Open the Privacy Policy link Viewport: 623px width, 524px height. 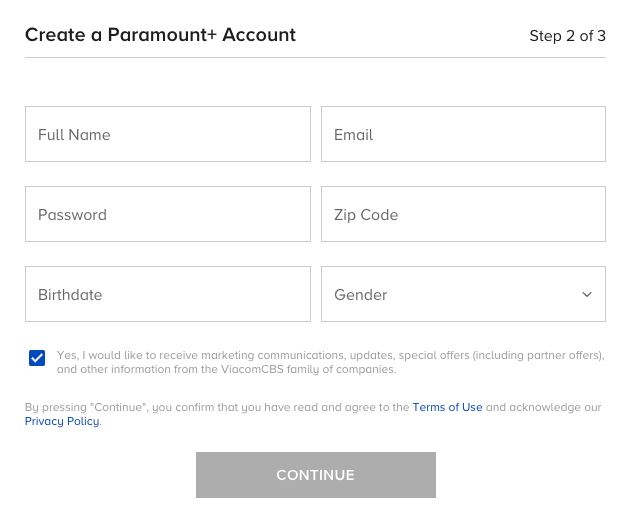point(62,421)
